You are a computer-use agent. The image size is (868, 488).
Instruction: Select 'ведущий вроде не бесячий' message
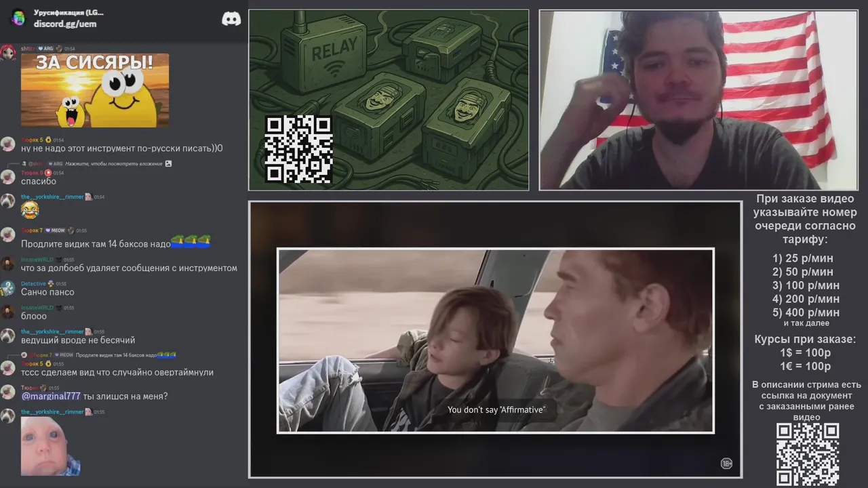[x=78, y=340]
